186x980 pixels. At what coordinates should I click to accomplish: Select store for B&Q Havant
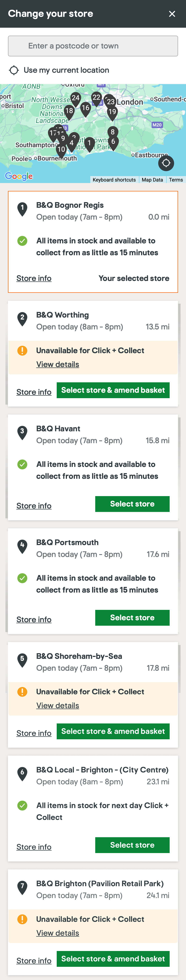click(132, 504)
